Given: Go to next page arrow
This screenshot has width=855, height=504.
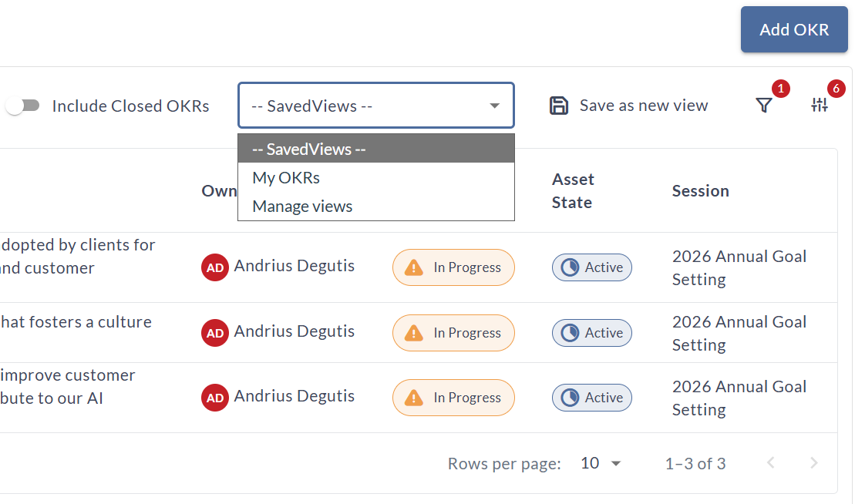Looking at the screenshot, I should pos(813,463).
